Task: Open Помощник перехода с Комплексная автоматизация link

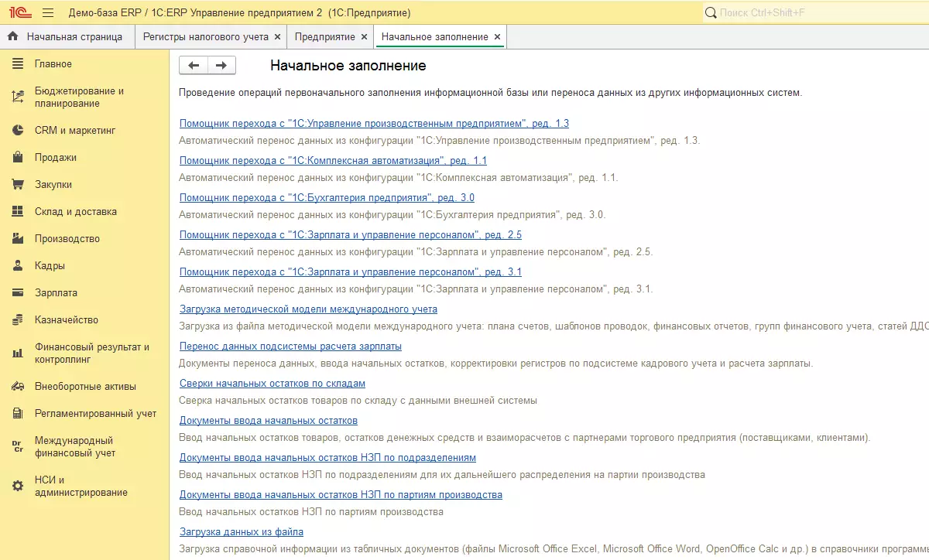Action: click(x=333, y=161)
